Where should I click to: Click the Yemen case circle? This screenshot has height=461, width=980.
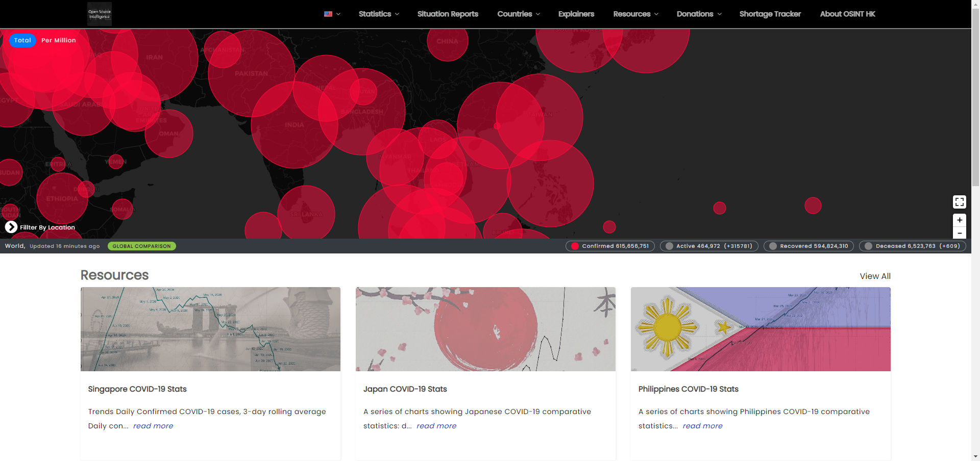click(116, 162)
